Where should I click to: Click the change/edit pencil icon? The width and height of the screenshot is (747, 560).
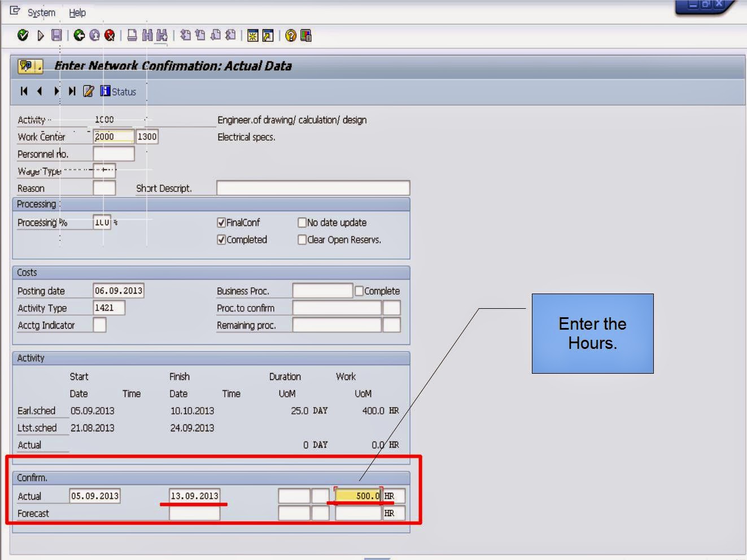pyautogui.click(x=89, y=91)
